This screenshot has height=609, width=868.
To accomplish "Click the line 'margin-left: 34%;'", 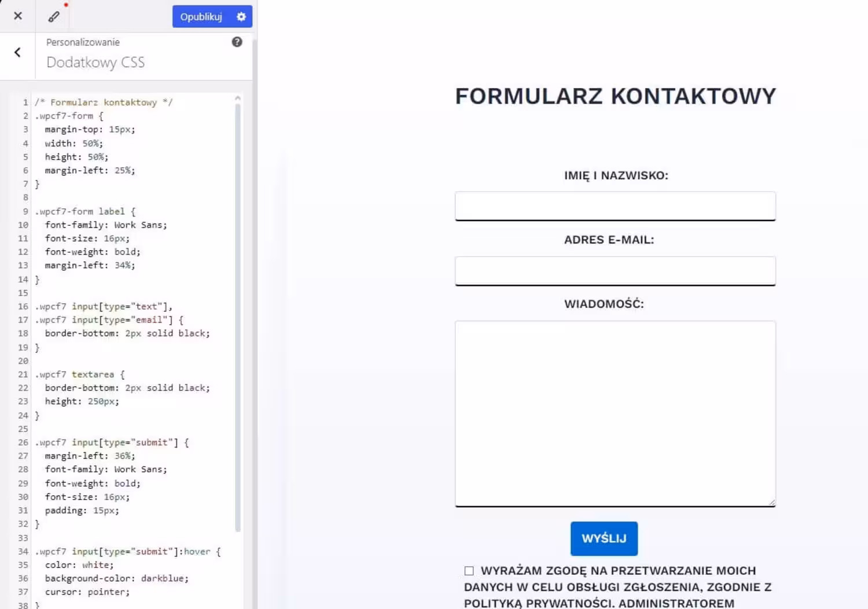I will pyautogui.click(x=90, y=266).
